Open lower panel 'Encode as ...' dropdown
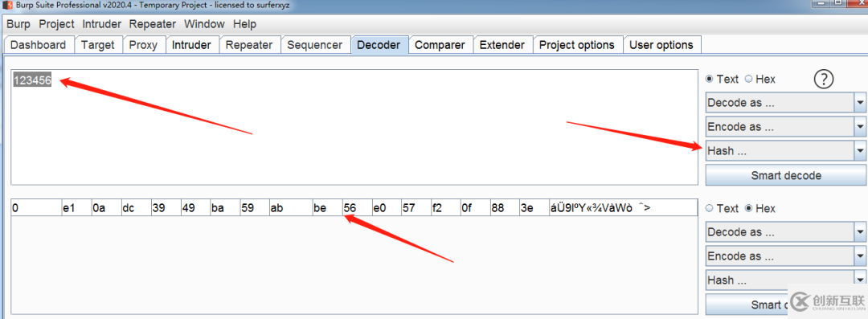The image size is (868, 319). pyautogui.click(x=786, y=256)
